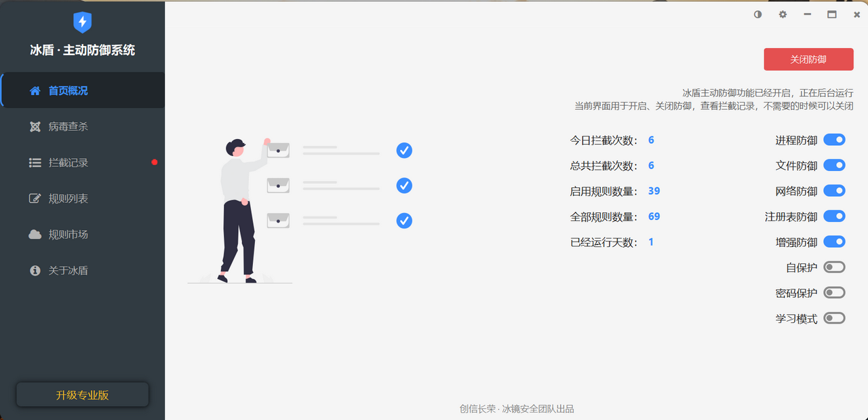Click the edit icon beside 规则列表
This screenshot has width=868, height=420.
(x=35, y=199)
